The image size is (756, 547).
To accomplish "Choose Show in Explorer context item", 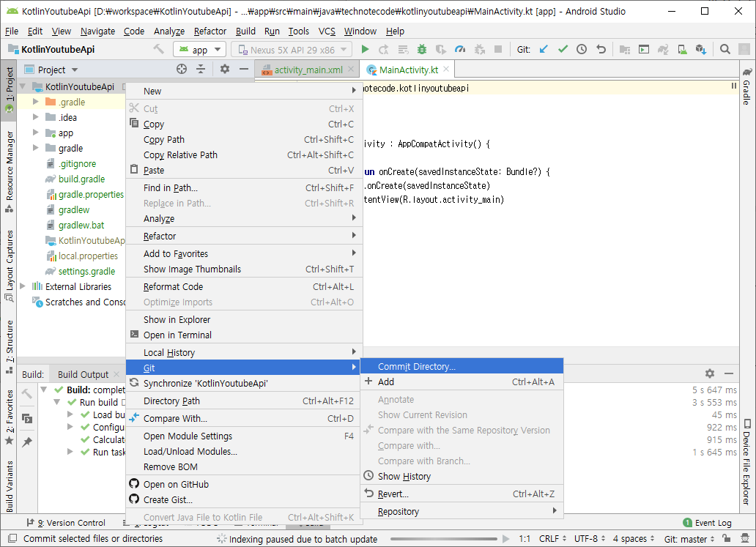I will pos(244,319).
